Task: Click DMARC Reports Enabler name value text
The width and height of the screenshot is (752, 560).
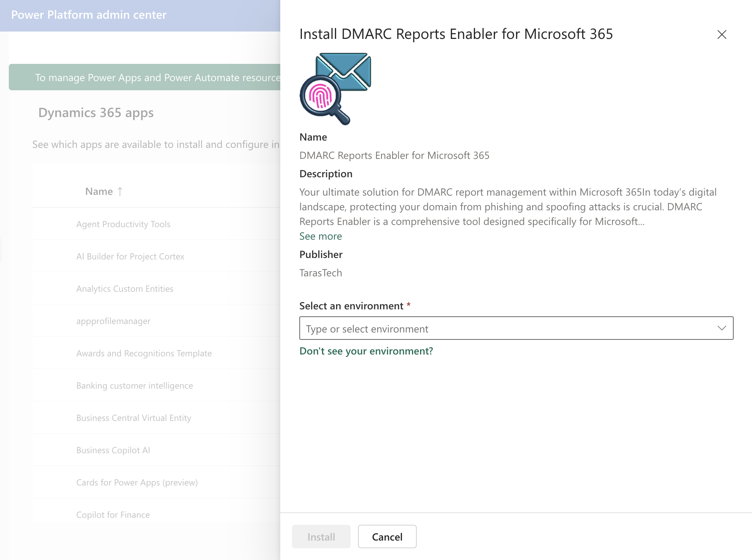Action: (x=394, y=155)
